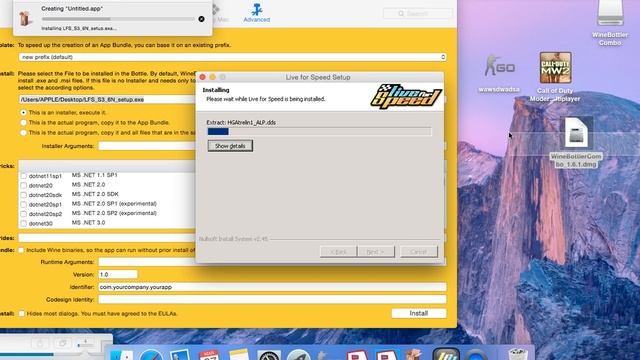
Task: Open Notes from the Dock
Action: click(239, 355)
